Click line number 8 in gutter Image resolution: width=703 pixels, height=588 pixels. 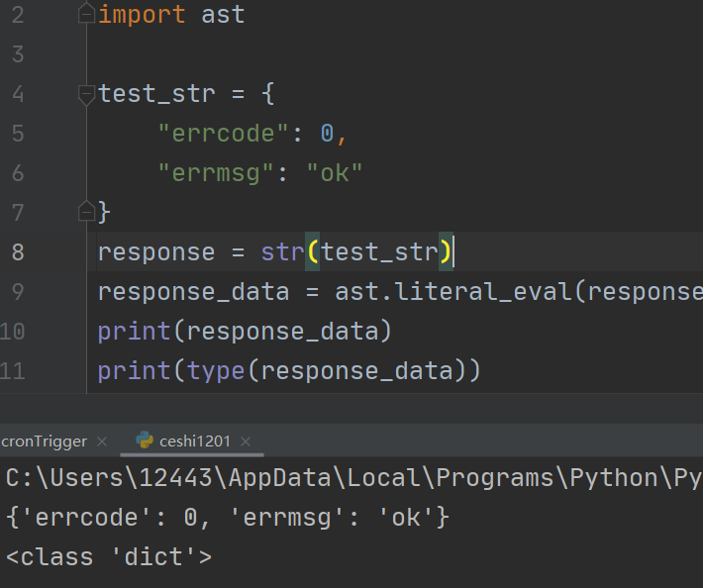pyautogui.click(x=18, y=251)
